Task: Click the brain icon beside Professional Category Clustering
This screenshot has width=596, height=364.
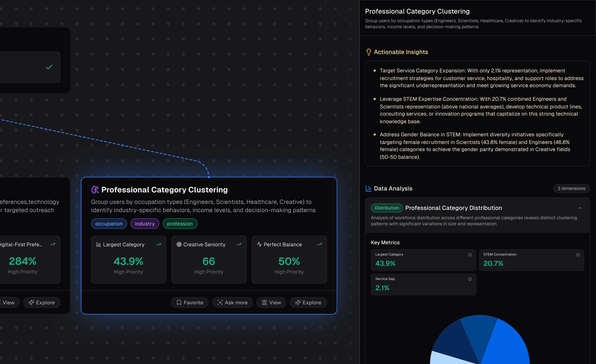Action: (95, 190)
